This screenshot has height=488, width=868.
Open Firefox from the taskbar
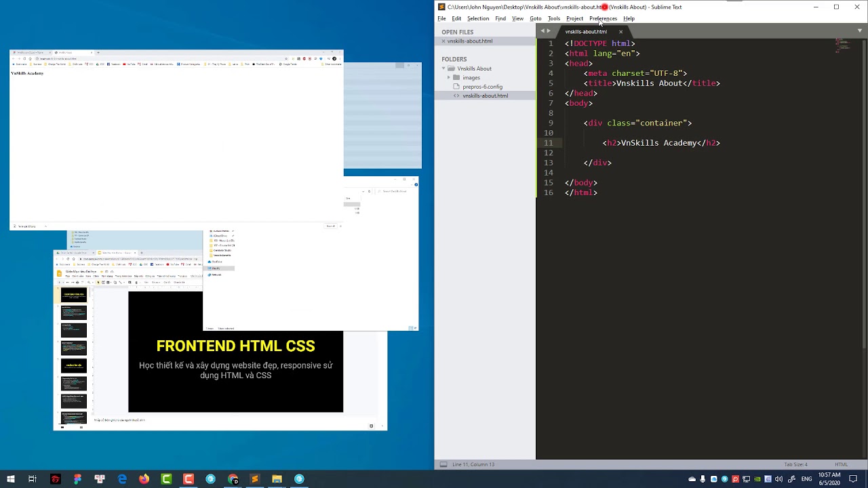tap(144, 479)
